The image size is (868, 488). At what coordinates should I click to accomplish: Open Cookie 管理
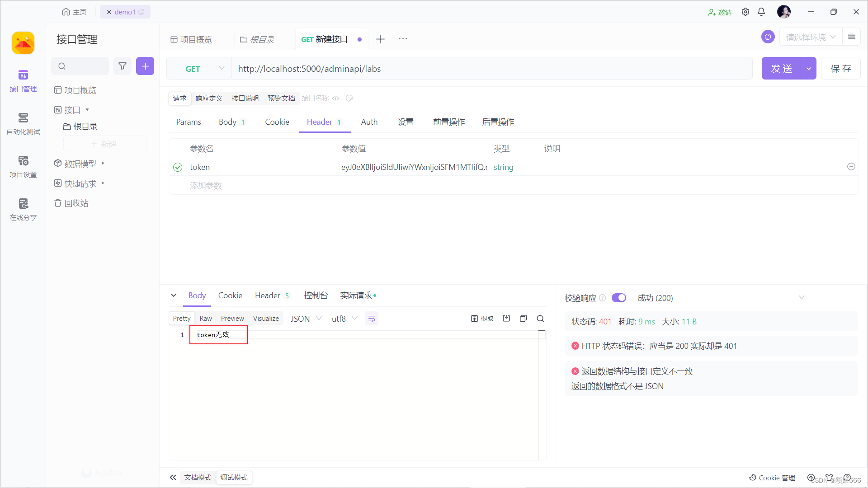click(772, 478)
